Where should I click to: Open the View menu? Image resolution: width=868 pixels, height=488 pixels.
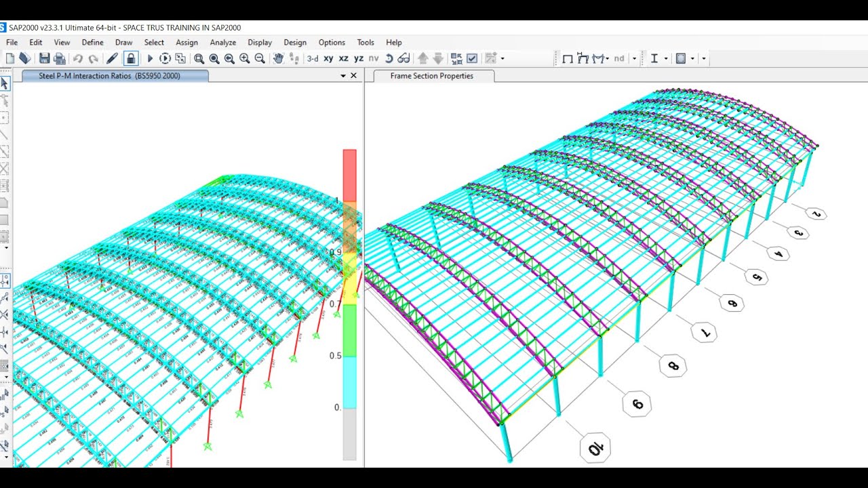(x=62, y=42)
